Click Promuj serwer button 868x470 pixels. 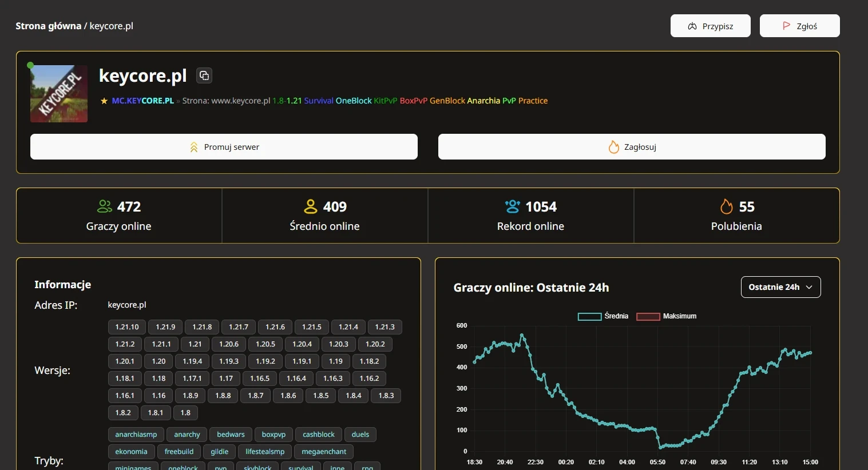click(224, 147)
